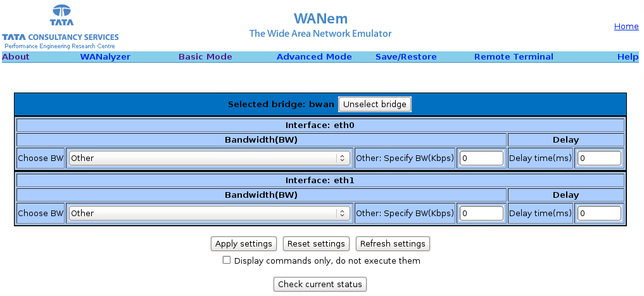Click the Unselect bridge button

pos(375,104)
